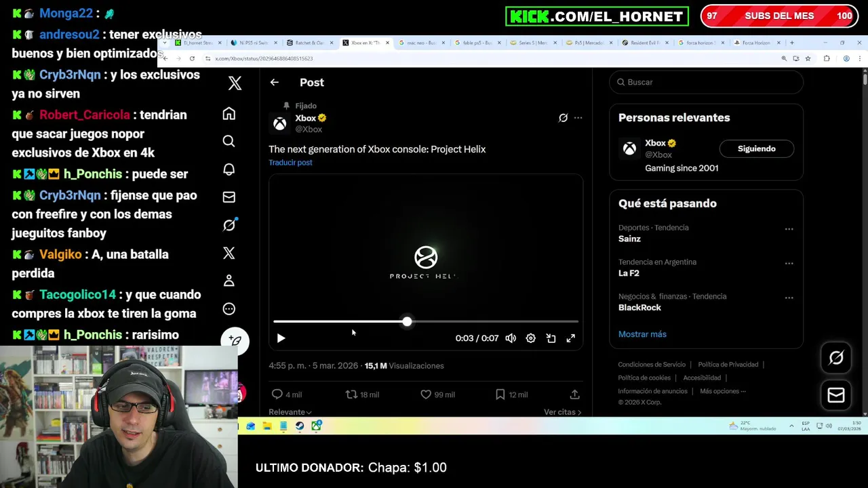Open Política de cookies link
868x488 pixels.
644,378
